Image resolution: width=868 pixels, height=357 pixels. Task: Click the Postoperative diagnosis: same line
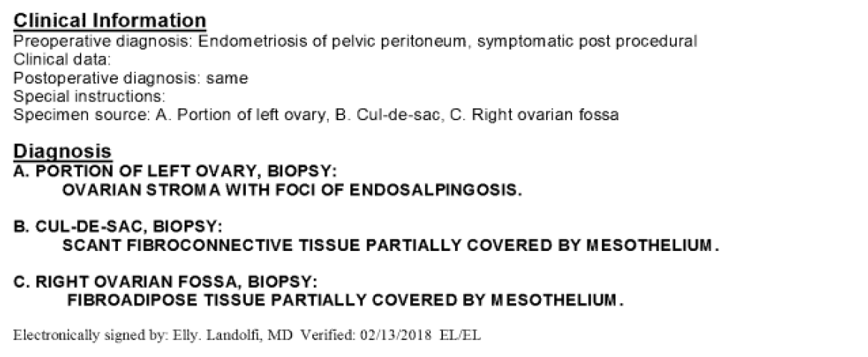[131, 78]
